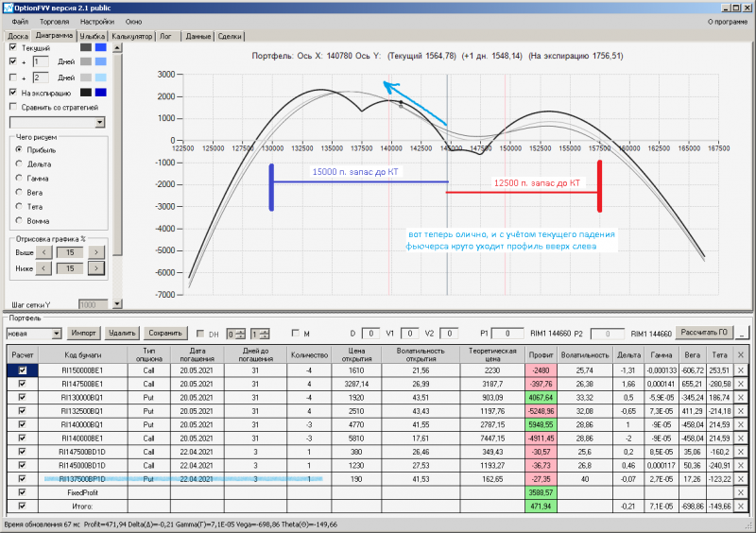
Task: Switch to the Лог tab
Action: point(166,36)
